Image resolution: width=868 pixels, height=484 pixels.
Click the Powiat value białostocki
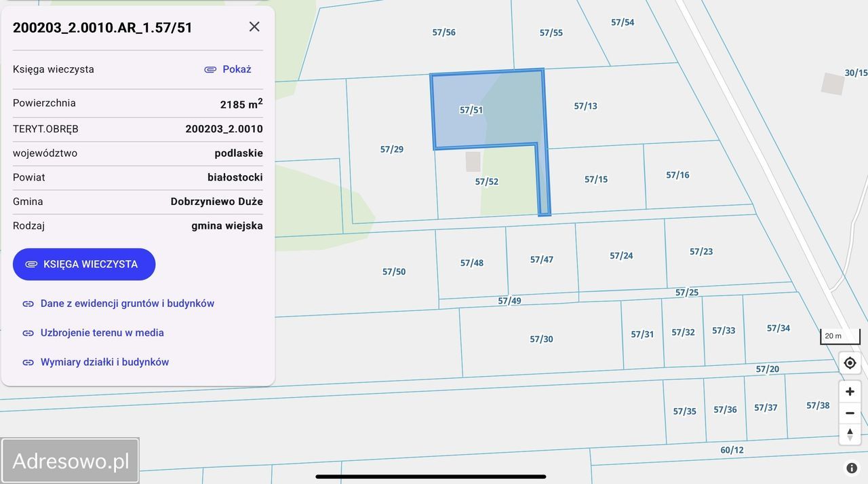pyautogui.click(x=235, y=177)
